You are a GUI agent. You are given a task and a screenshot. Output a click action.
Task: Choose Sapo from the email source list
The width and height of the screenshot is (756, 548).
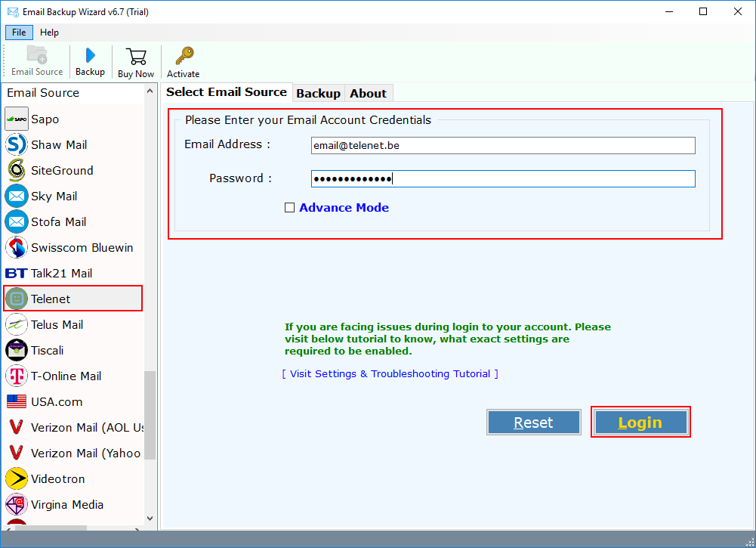point(45,119)
